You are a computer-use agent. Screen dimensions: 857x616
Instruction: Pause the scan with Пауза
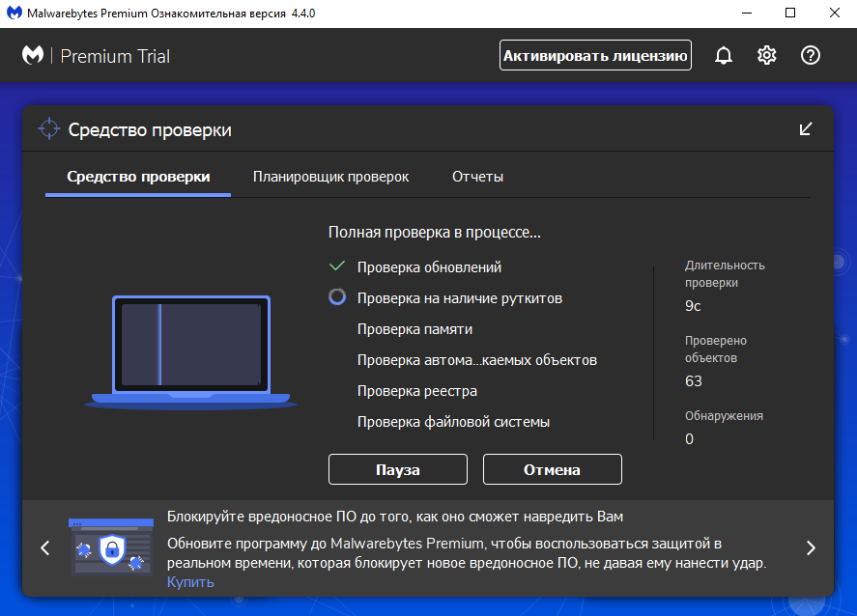pyautogui.click(x=398, y=469)
